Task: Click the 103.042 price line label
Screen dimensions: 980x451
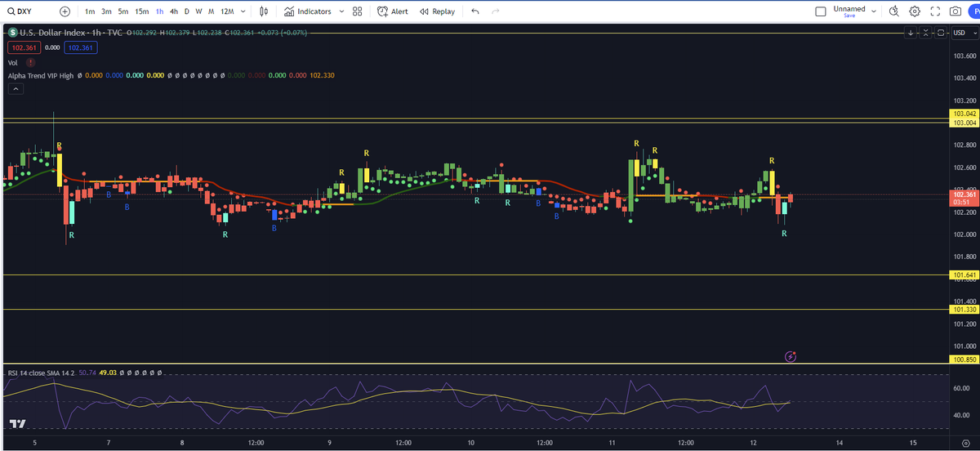Action: click(964, 114)
